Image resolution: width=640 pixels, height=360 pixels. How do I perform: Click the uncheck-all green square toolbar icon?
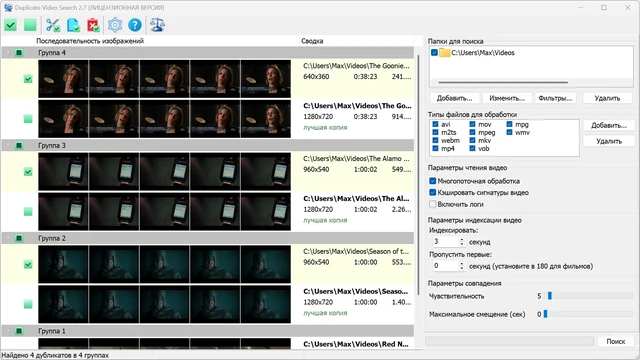30,25
